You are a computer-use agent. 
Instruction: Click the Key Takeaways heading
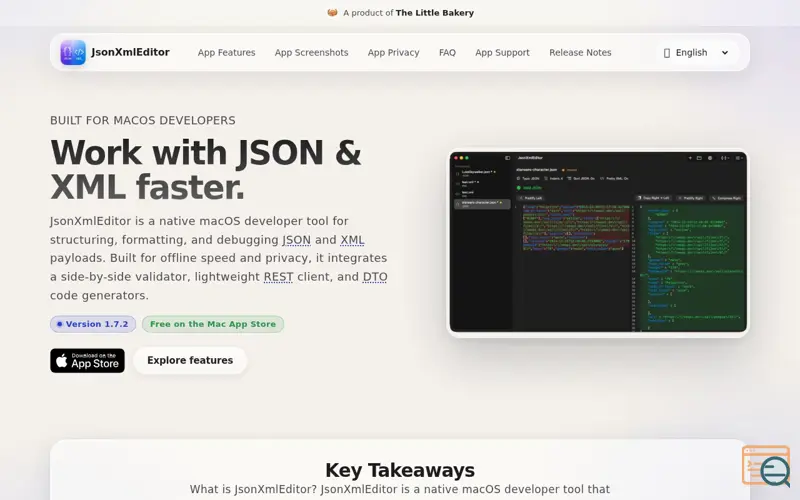point(400,470)
